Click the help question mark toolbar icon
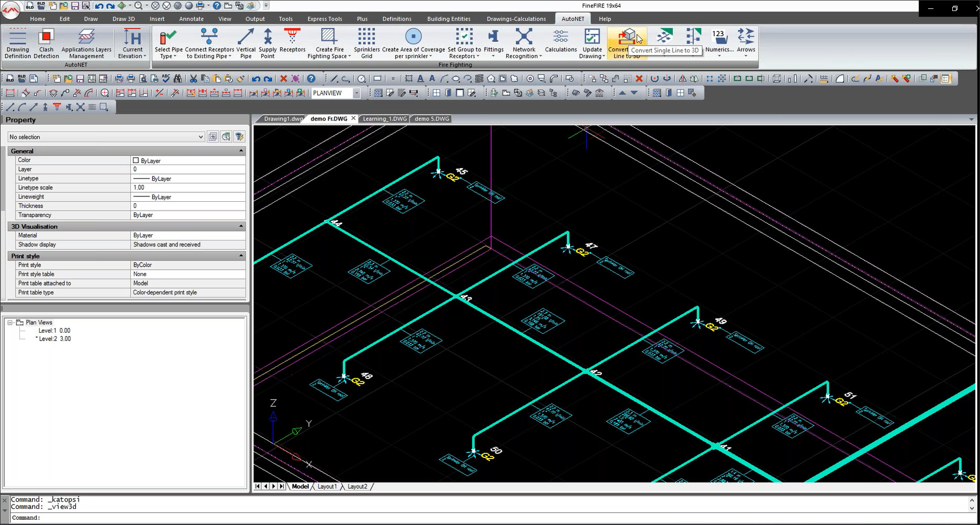Image resolution: width=980 pixels, height=525 pixels. pos(311,79)
